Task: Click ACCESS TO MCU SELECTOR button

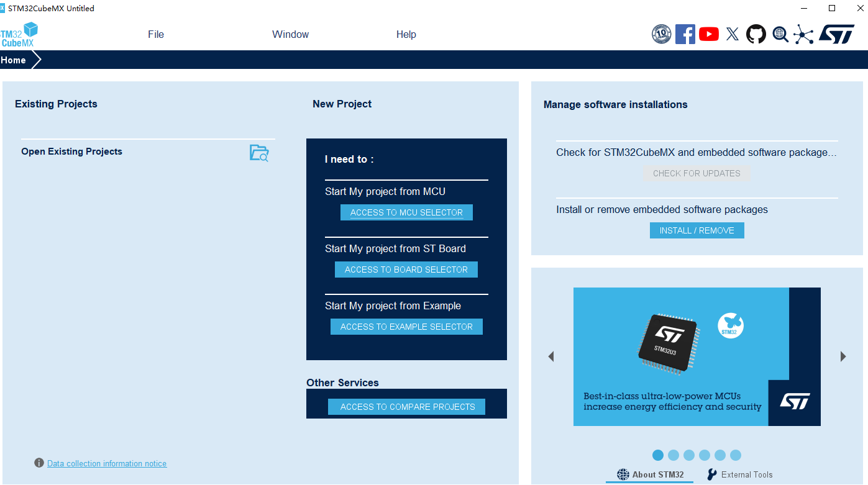Action: [406, 212]
